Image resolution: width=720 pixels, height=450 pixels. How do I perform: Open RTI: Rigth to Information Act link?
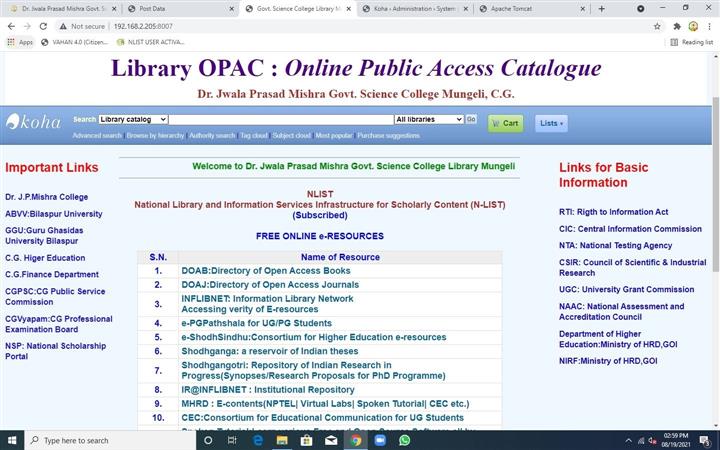[x=613, y=212]
